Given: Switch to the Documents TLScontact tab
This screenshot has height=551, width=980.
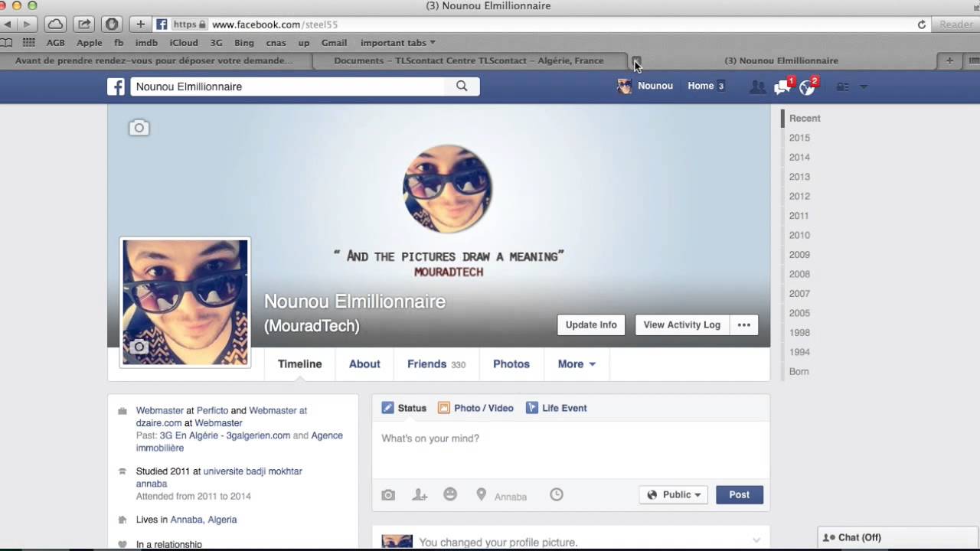Looking at the screenshot, I should [x=469, y=60].
